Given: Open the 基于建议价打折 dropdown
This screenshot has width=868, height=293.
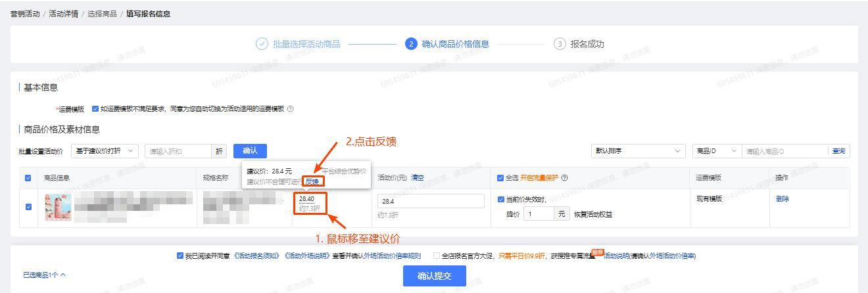Looking at the screenshot, I should (105, 151).
